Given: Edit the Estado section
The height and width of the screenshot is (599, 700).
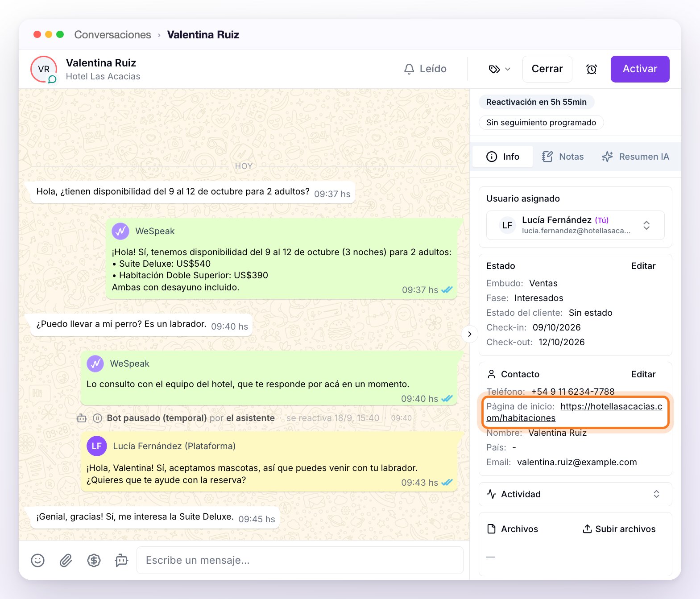Looking at the screenshot, I should click(x=643, y=266).
